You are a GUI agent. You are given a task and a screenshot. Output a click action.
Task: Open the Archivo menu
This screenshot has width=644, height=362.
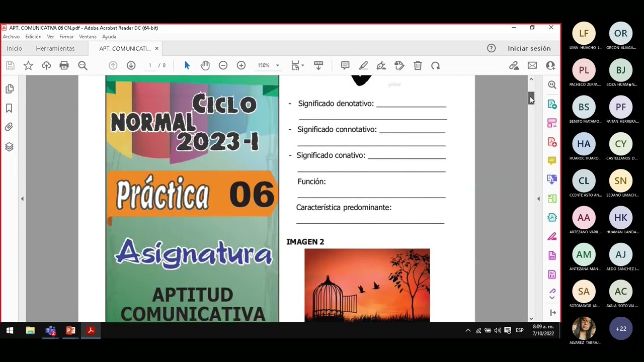click(11, 37)
